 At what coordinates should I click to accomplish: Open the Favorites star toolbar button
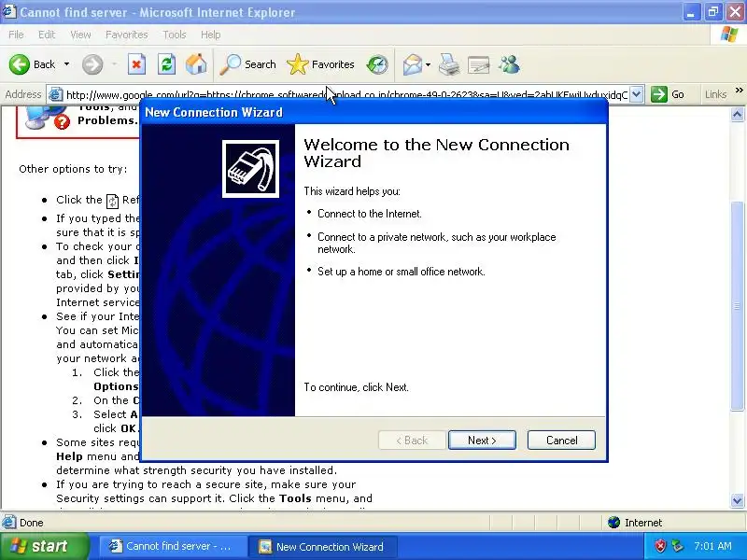tap(320, 64)
